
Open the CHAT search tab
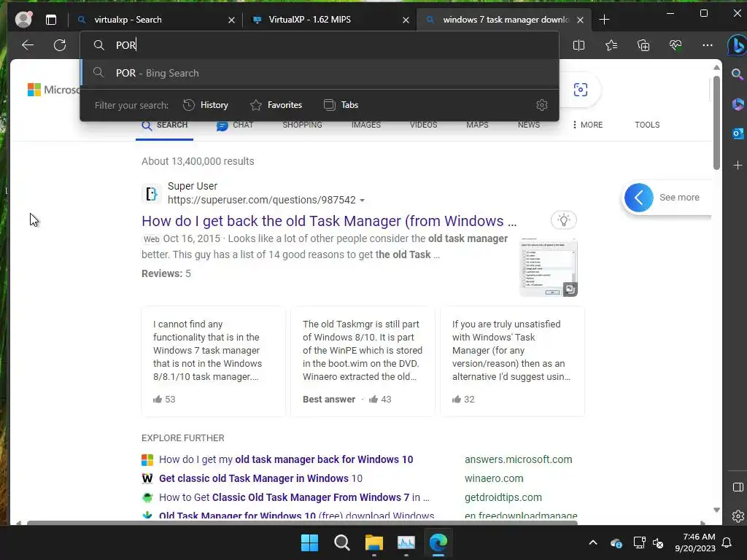(235, 125)
